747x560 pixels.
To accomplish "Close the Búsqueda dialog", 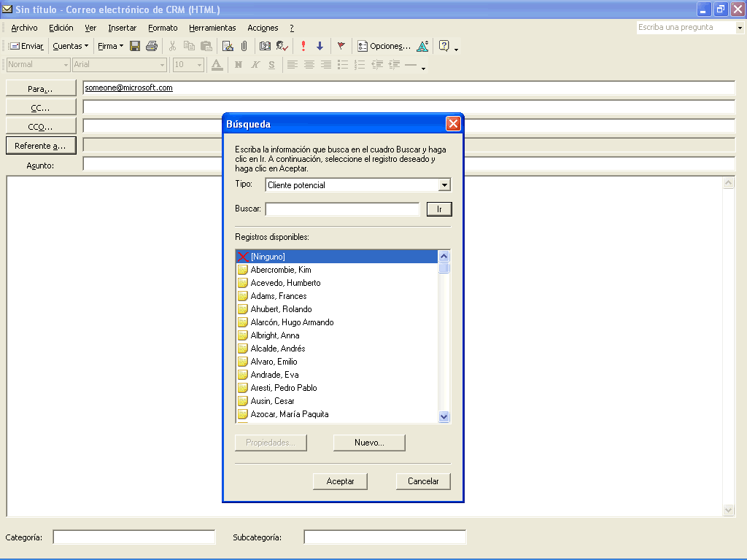I will 453,124.
